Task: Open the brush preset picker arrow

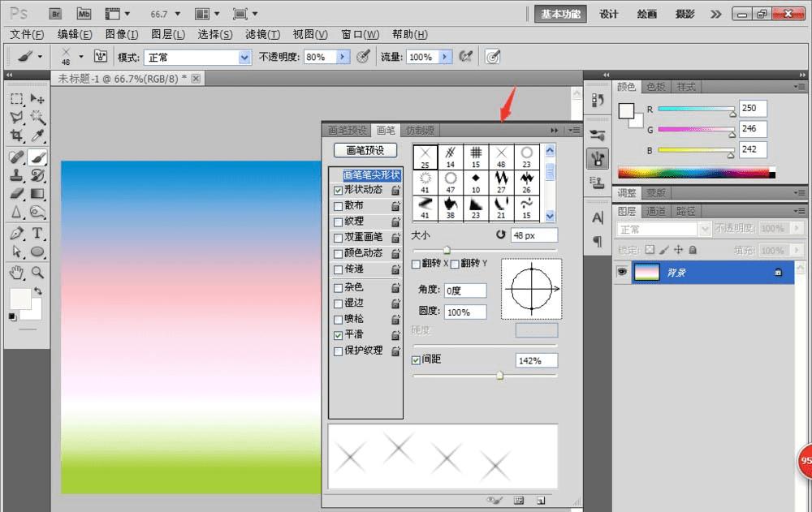Action: coord(80,58)
